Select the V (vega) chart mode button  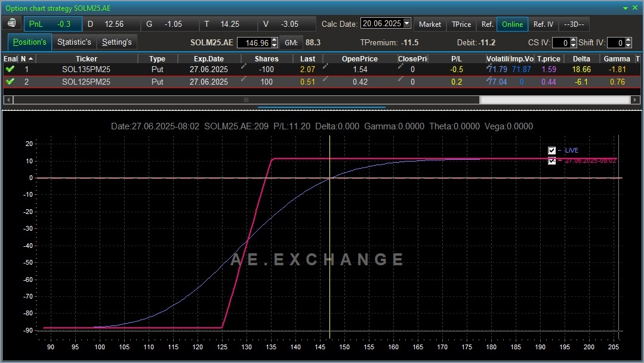click(286, 24)
